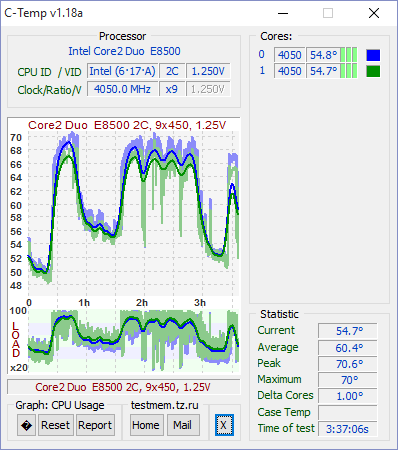Click the core 1 temperature reading 54.7°
The image size is (398, 450).
click(323, 71)
